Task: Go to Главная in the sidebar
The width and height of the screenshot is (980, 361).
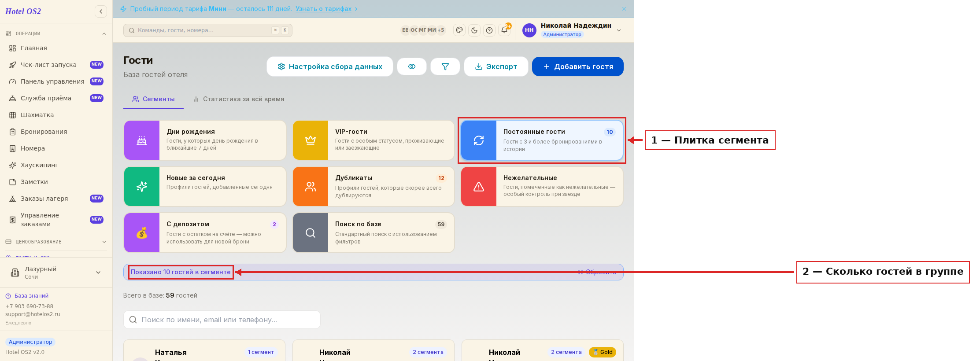Action: coord(56,48)
